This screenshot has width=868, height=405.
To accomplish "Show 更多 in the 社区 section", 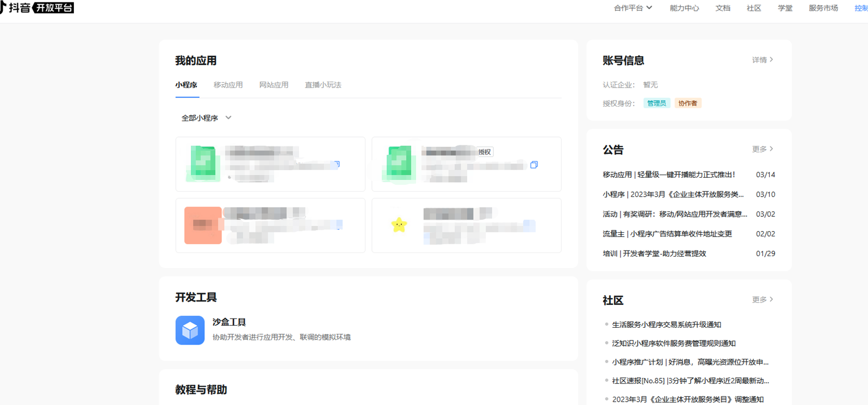I will [x=762, y=300].
